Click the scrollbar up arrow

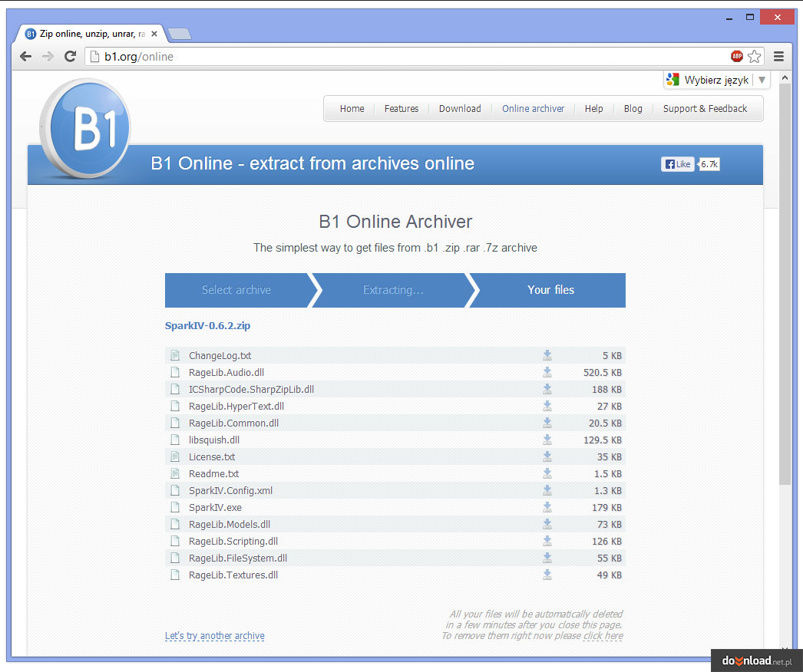[785, 77]
